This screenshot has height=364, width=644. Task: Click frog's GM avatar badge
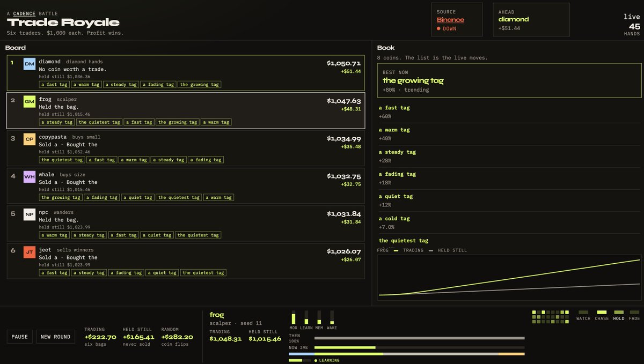click(x=30, y=101)
